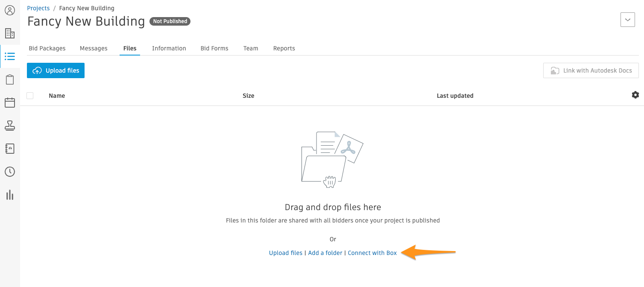Click the clock history icon in sidebar
The width and height of the screenshot is (644, 287).
click(x=10, y=172)
